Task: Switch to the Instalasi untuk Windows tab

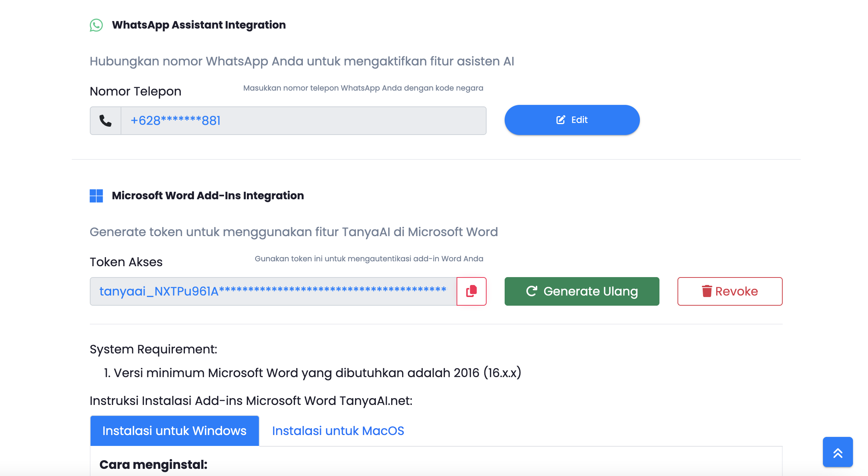Action: (x=174, y=431)
